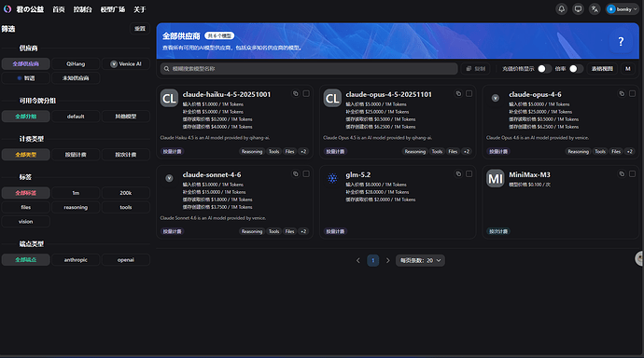Switch to table view button
The height and width of the screenshot is (358, 644).
tap(602, 69)
